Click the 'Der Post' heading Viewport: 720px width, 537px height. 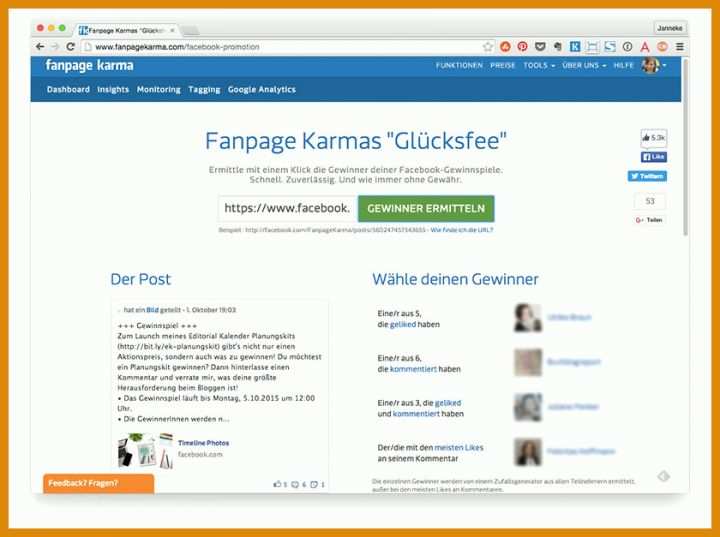point(141,279)
